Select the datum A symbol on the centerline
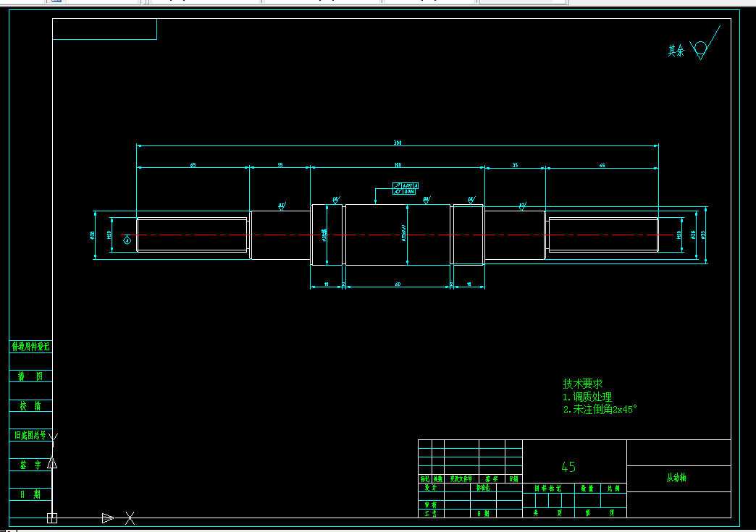The width and height of the screenshot is (756, 532). 127,240
